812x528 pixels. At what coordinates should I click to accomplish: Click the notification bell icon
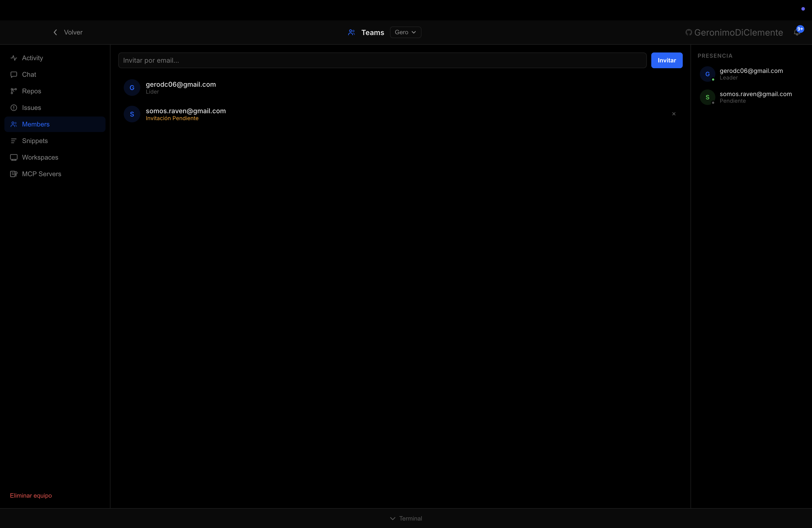(x=797, y=32)
